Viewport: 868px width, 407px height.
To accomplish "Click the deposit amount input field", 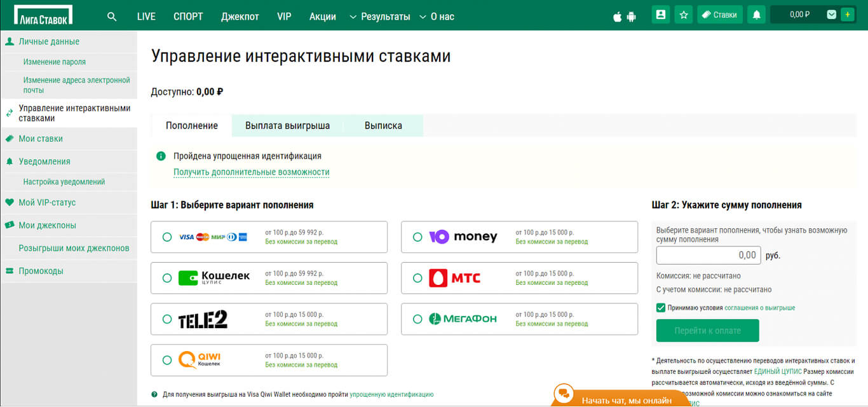I will point(709,255).
